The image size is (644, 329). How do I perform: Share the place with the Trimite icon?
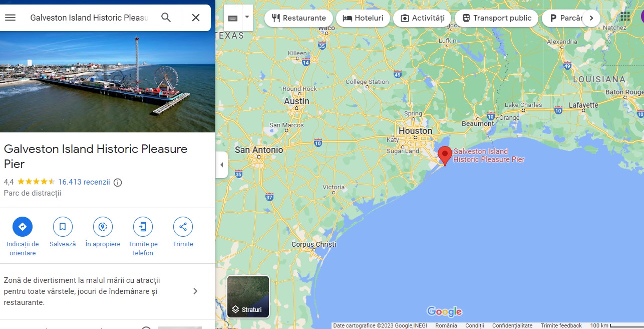pos(183,227)
